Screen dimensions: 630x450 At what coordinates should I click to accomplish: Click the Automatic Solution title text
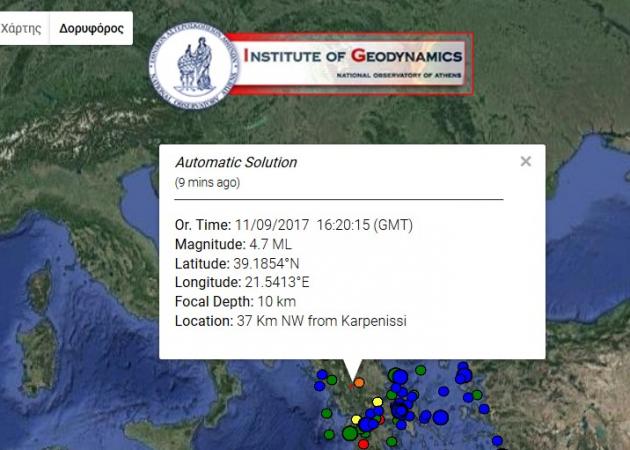(x=236, y=162)
